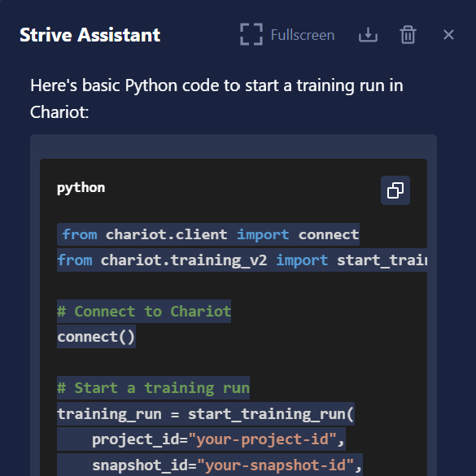Click the 'Here's basic Python code' message text
The width and height of the screenshot is (476, 476).
216,98
